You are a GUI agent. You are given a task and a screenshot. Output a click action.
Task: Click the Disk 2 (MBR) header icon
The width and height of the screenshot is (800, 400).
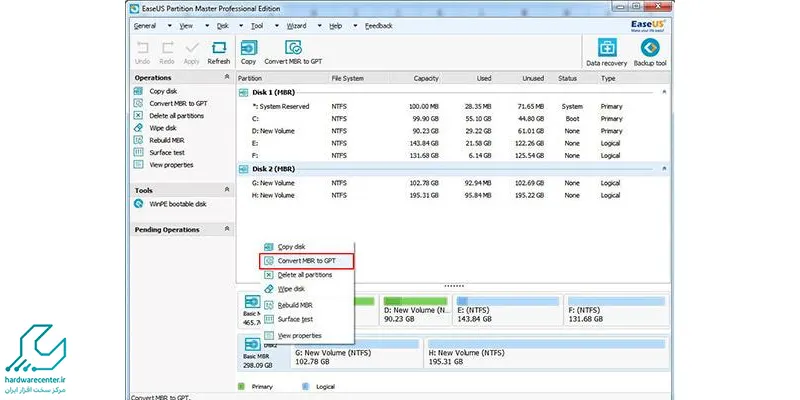(x=244, y=169)
